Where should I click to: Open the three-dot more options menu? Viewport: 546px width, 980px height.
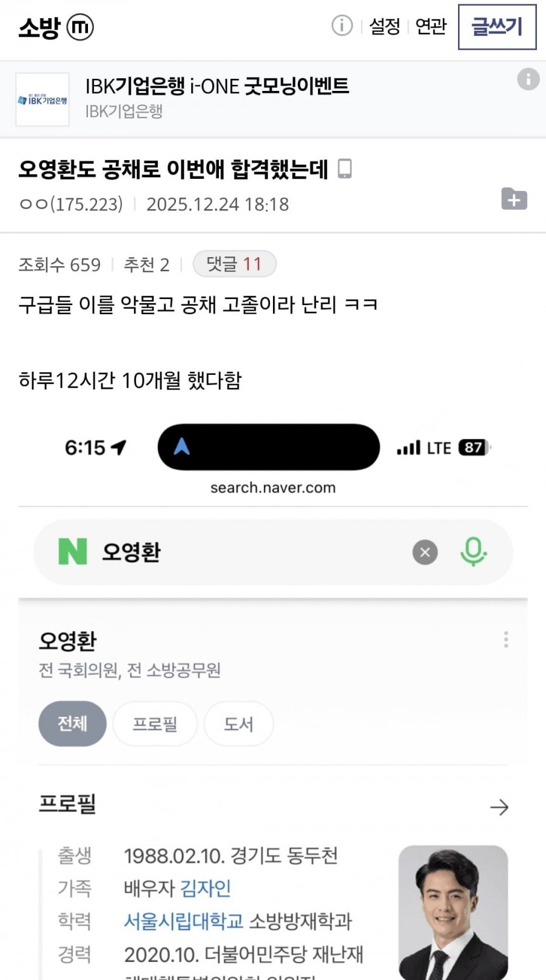tap(505, 640)
